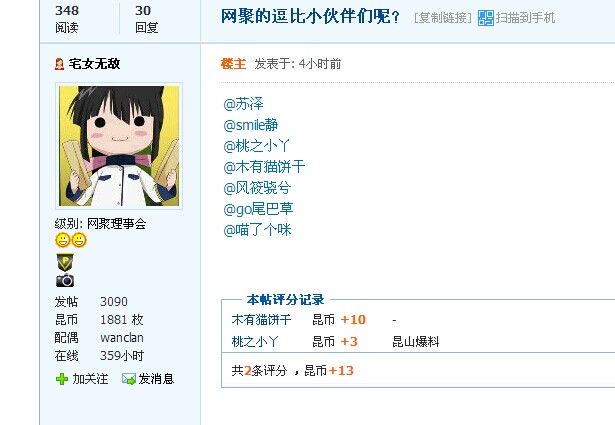Click the envelope 发消息 icon

[129, 379]
